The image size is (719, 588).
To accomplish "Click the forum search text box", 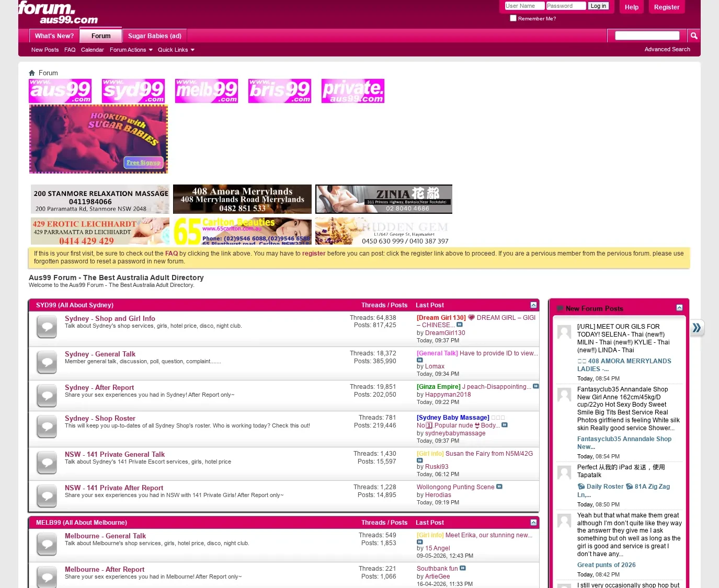I will tap(647, 36).
